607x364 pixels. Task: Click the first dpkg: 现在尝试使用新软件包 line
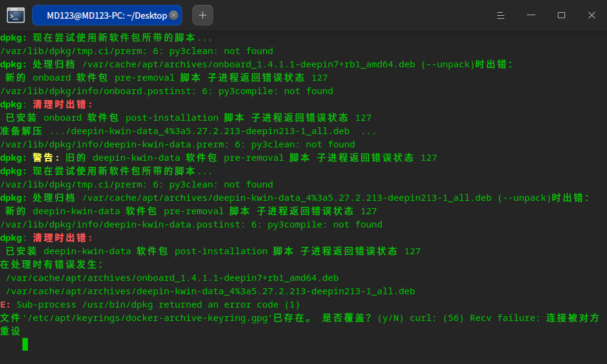(x=106, y=38)
